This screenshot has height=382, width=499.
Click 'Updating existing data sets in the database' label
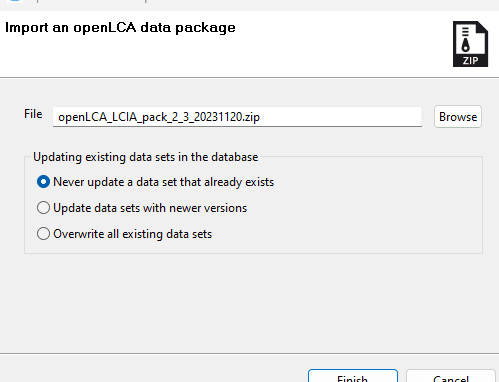(146, 157)
